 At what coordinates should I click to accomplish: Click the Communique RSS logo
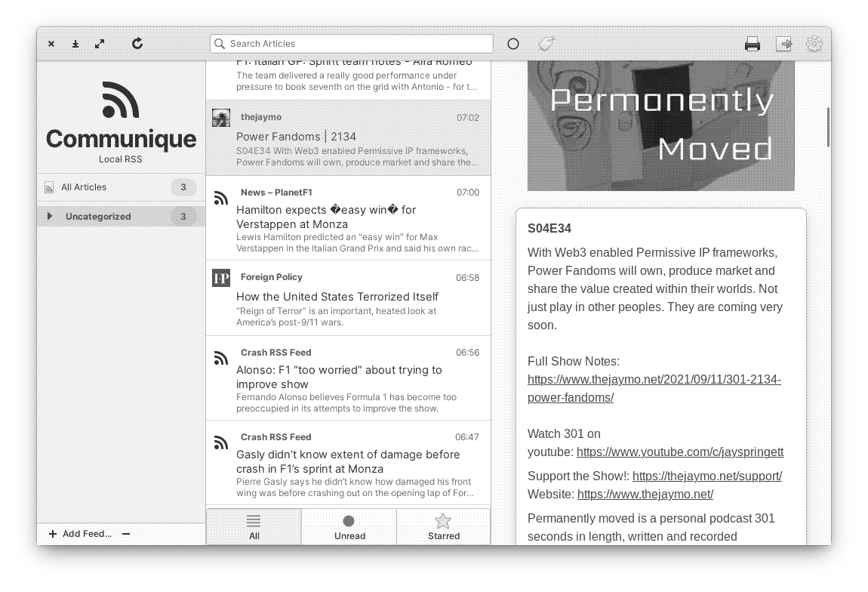click(121, 100)
